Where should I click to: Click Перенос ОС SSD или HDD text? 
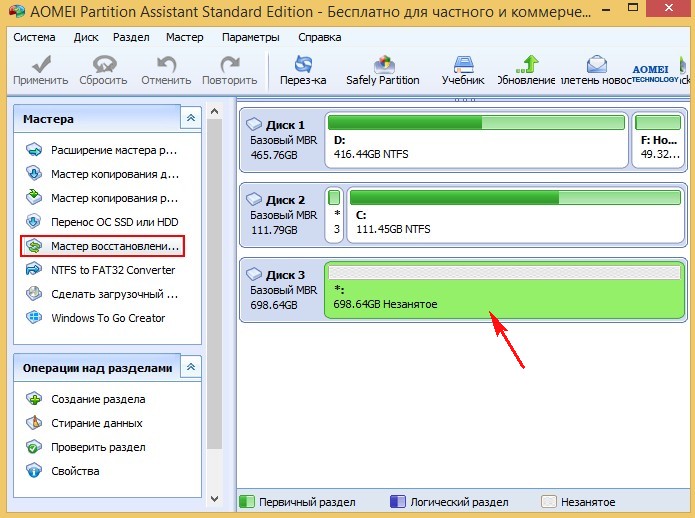[114, 222]
